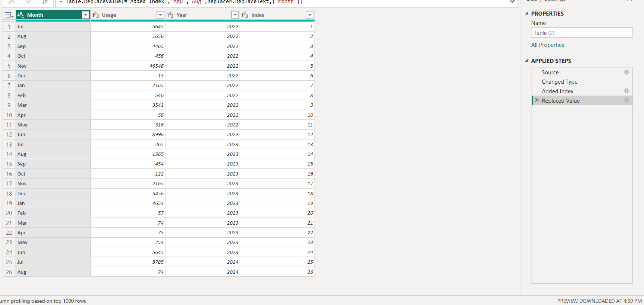
Task: Open settings gear for Added Index step
Action: 627,91
